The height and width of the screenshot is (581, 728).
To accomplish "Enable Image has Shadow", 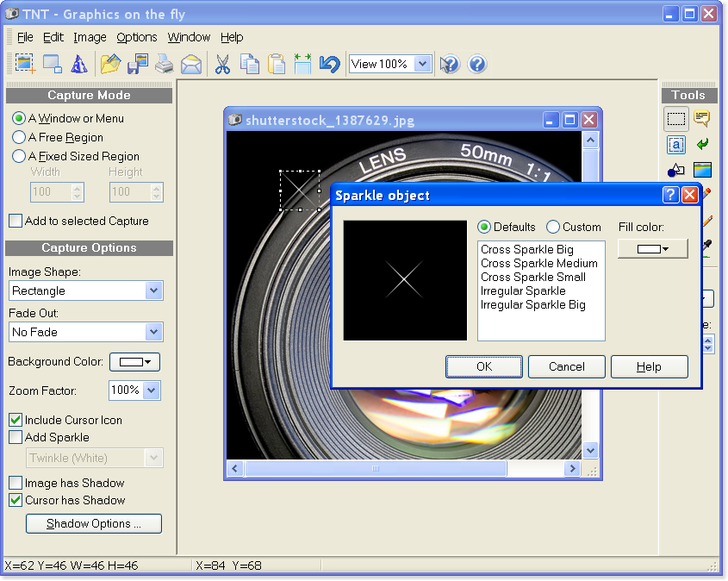I will [x=16, y=483].
